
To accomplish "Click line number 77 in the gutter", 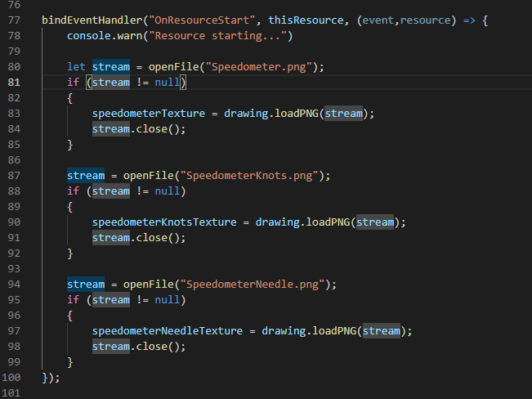I will [15, 20].
